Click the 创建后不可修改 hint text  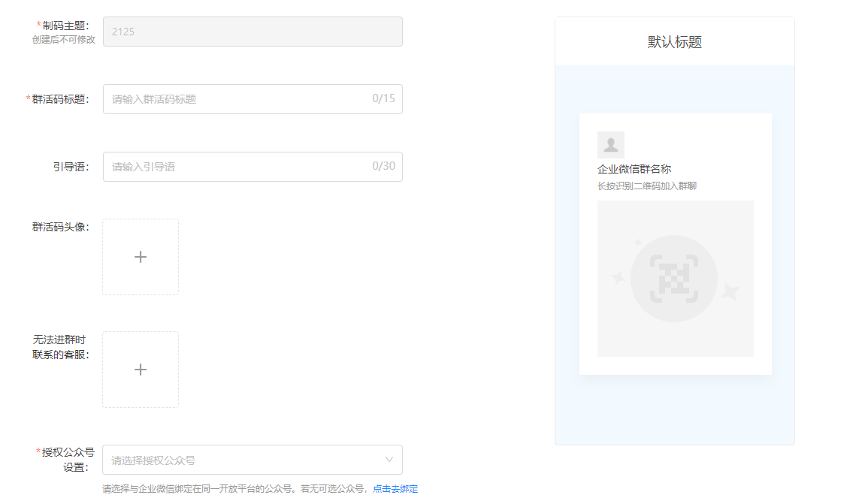[64, 40]
